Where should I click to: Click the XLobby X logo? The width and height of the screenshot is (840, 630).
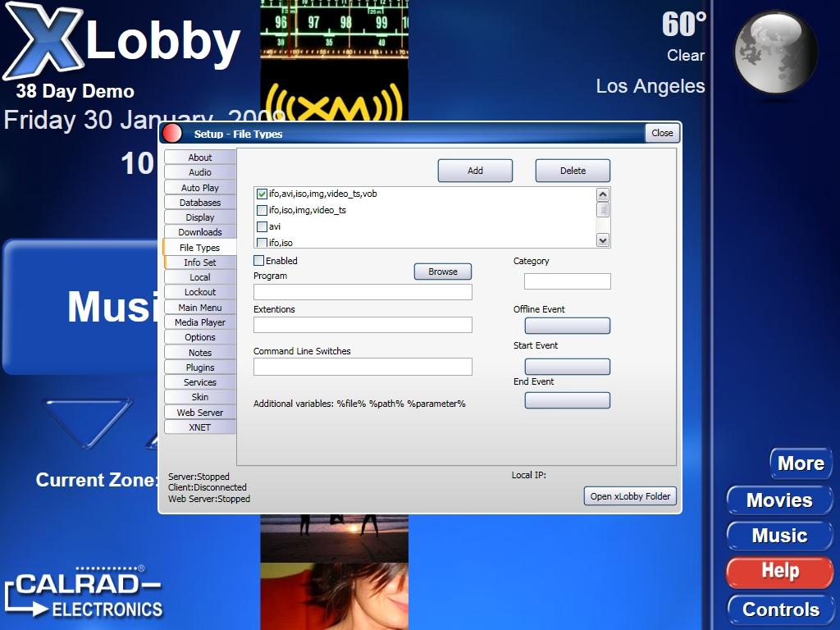(44, 40)
